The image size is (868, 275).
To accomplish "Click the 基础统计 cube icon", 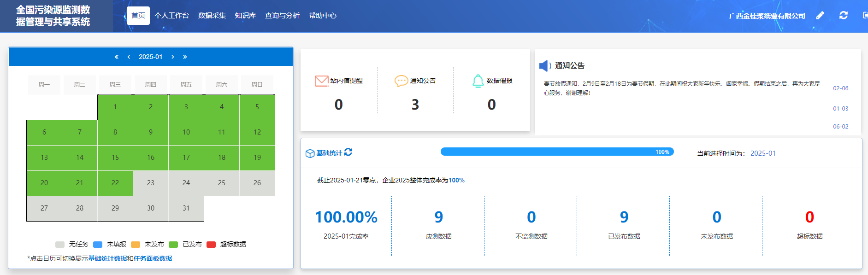I will point(310,153).
